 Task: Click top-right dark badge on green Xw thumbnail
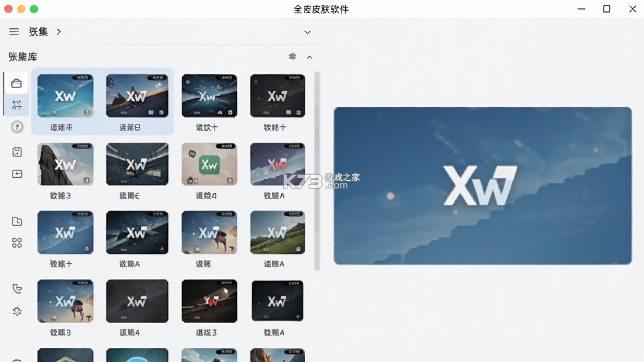226,146
